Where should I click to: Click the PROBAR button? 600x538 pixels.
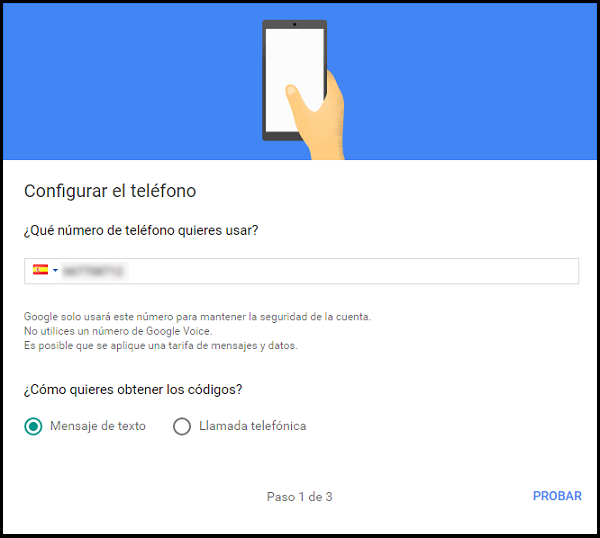(x=557, y=496)
